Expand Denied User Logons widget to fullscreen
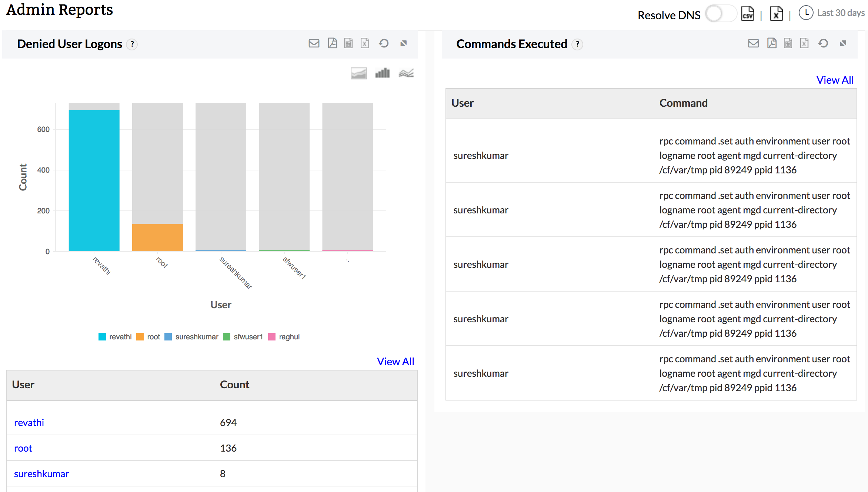Screen dimensions: 868x492 [404, 44]
